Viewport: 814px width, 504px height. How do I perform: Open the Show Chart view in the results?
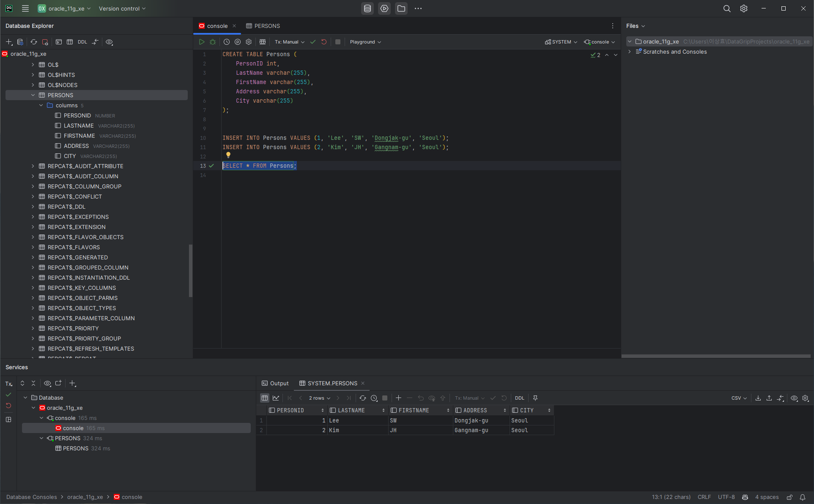[x=276, y=398]
